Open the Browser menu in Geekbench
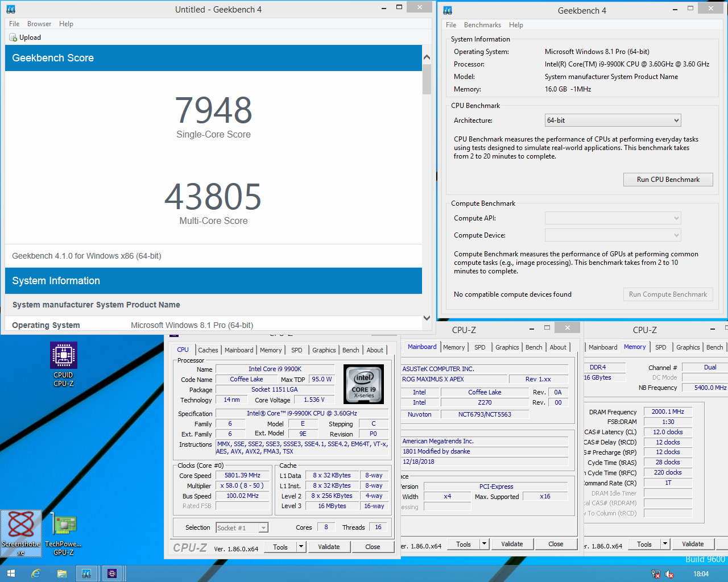This screenshot has height=582, width=728. (39, 24)
